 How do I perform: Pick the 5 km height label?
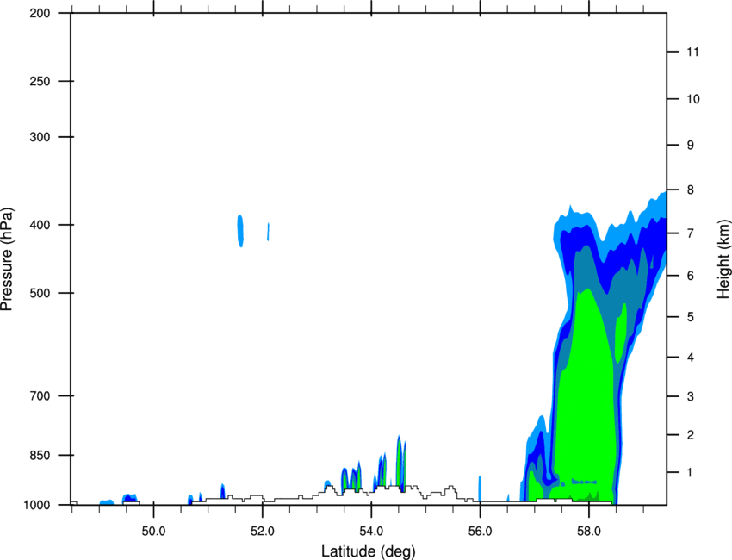pyautogui.click(x=691, y=317)
